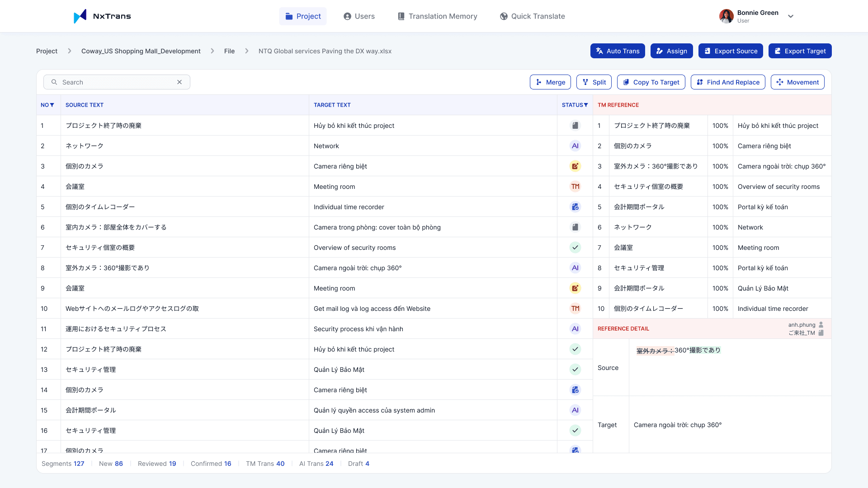The image size is (868, 488).
Task: Click the TM file icon beside ご来社_TM
Action: [821, 333]
